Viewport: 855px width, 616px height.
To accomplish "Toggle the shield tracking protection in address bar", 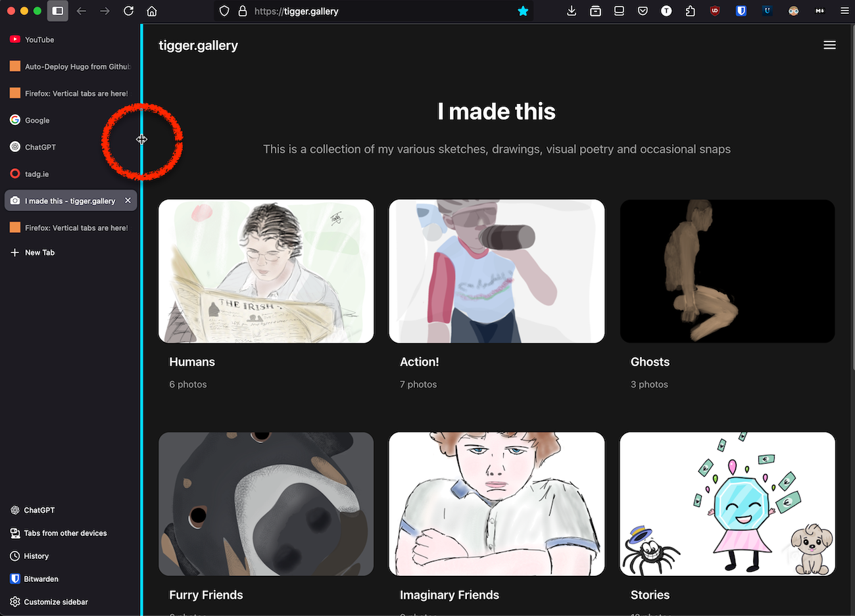I will tap(224, 11).
